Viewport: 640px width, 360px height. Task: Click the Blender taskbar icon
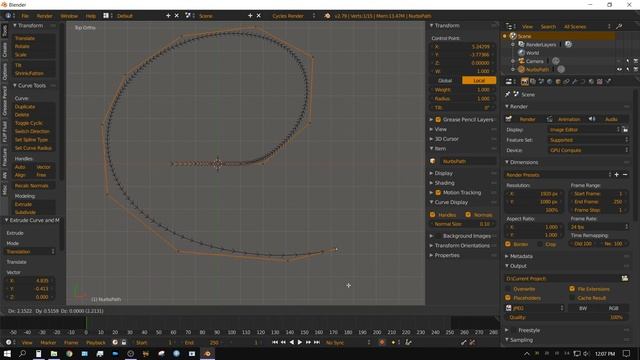click(x=207, y=353)
